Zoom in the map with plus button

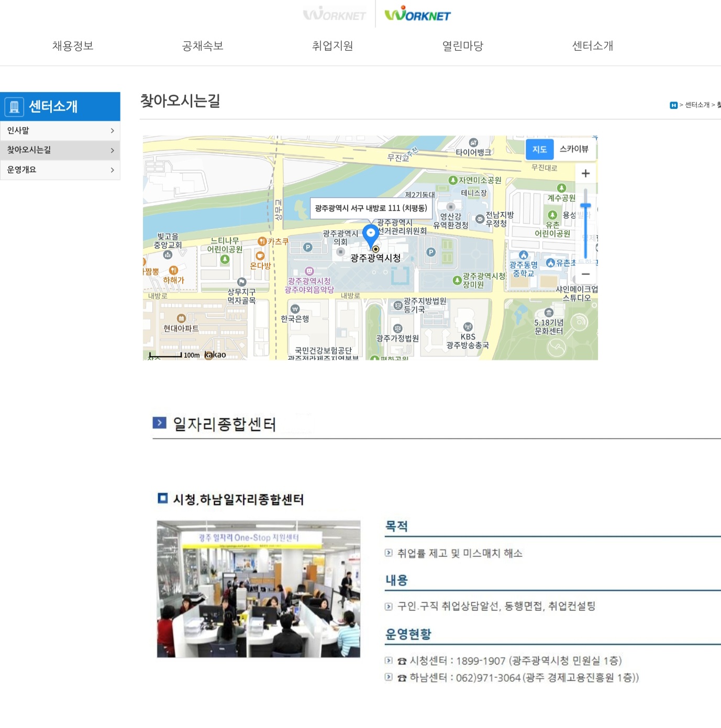click(x=585, y=173)
